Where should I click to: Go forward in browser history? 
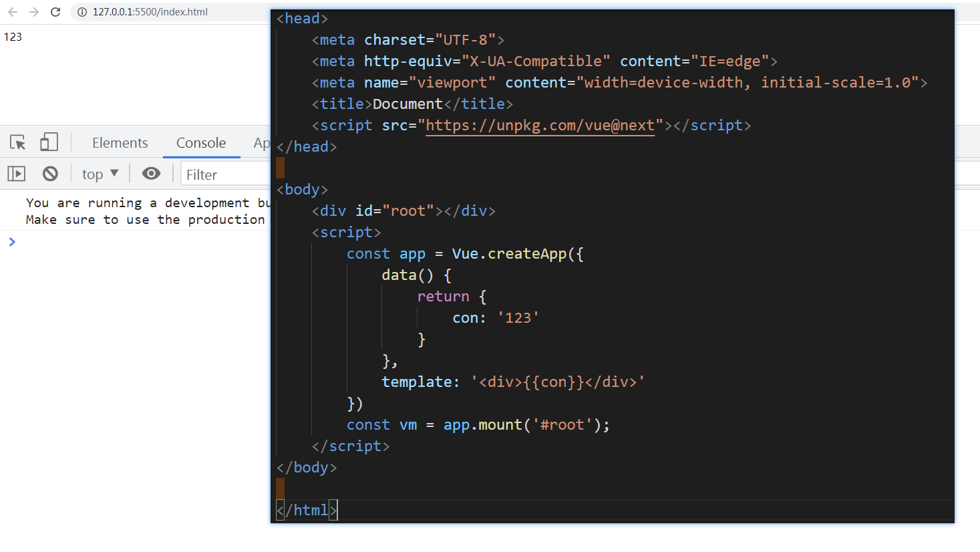click(x=34, y=12)
